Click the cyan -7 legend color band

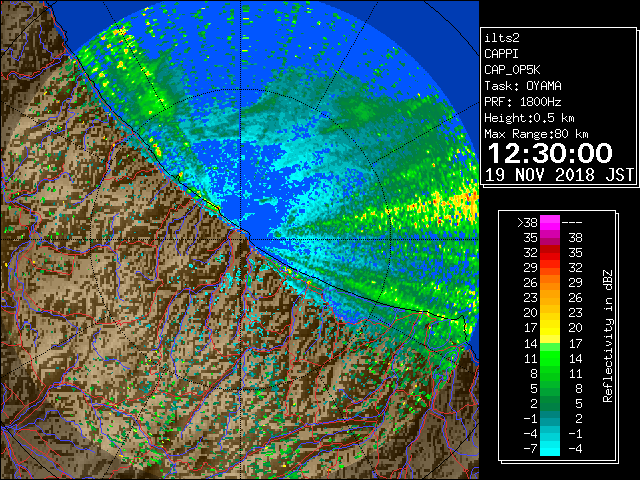pyautogui.click(x=550, y=448)
